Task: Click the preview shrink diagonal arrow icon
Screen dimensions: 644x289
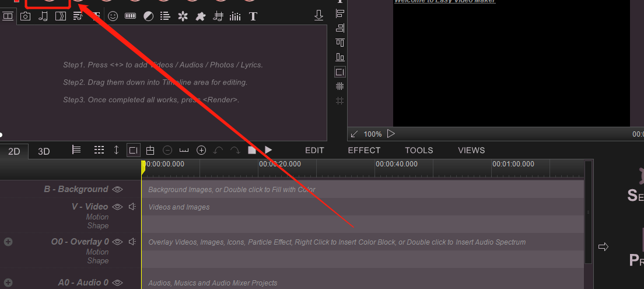Action: (x=355, y=134)
